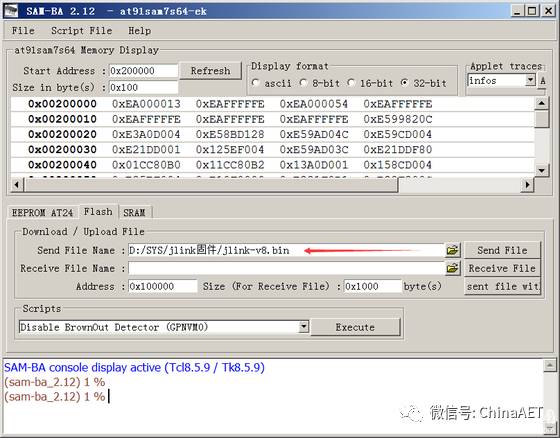560x438 pixels.
Task: Close the SAM-BA window
Action: click(548, 11)
